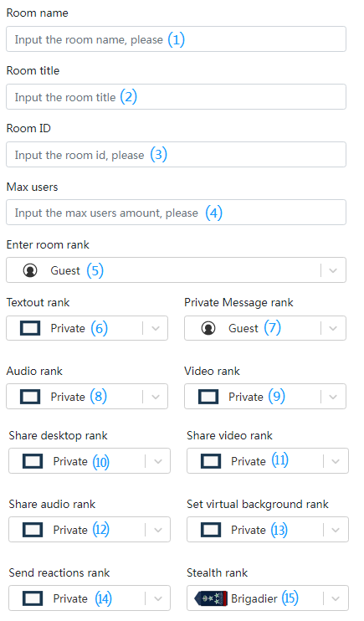
Task: Open the Stealth rank dropdown chevron
Action: (336, 598)
